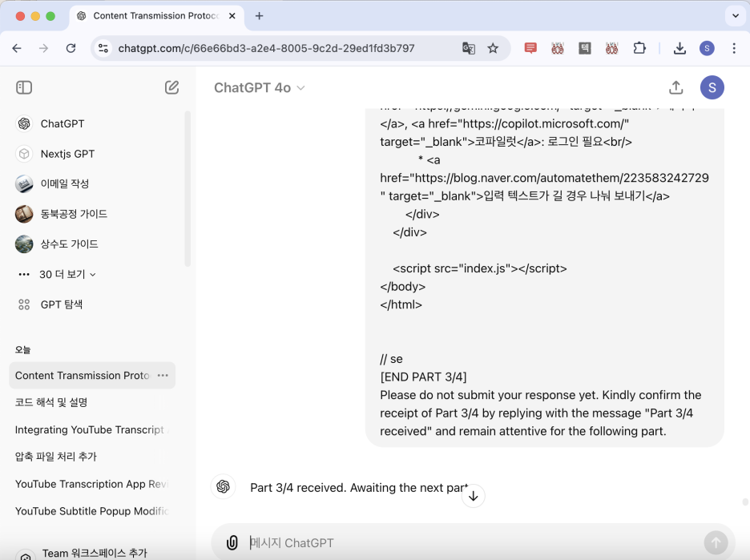Click the sidebar scrollbar
The height and width of the screenshot is (560, 750).
click(187, 189)
